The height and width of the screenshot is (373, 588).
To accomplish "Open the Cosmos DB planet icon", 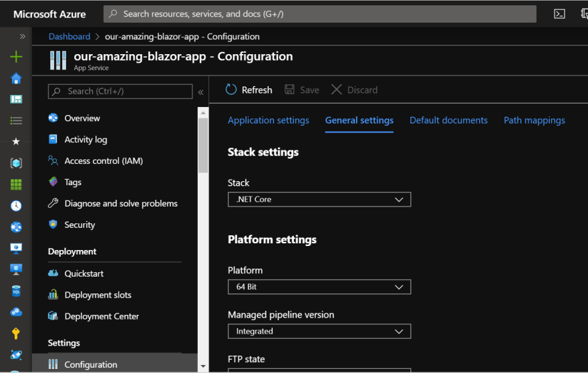I will click(16, 354).
